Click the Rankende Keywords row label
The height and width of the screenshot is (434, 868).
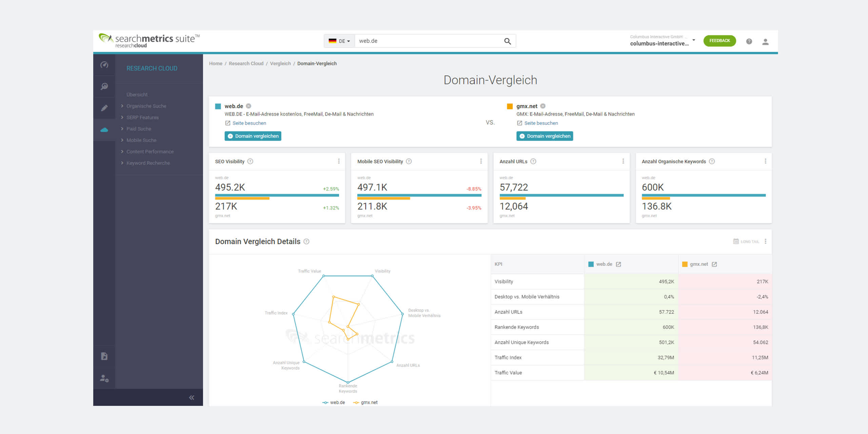(517, 327)
